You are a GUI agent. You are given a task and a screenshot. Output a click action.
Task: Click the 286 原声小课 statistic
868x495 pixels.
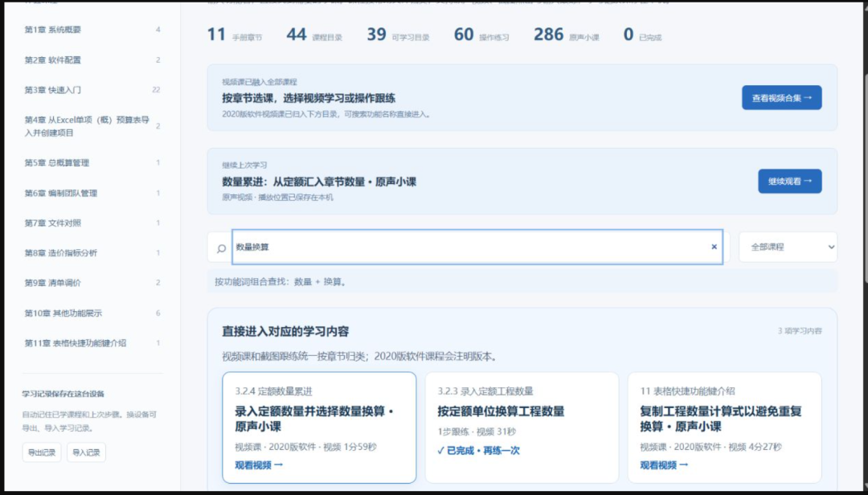pos(567,35)
